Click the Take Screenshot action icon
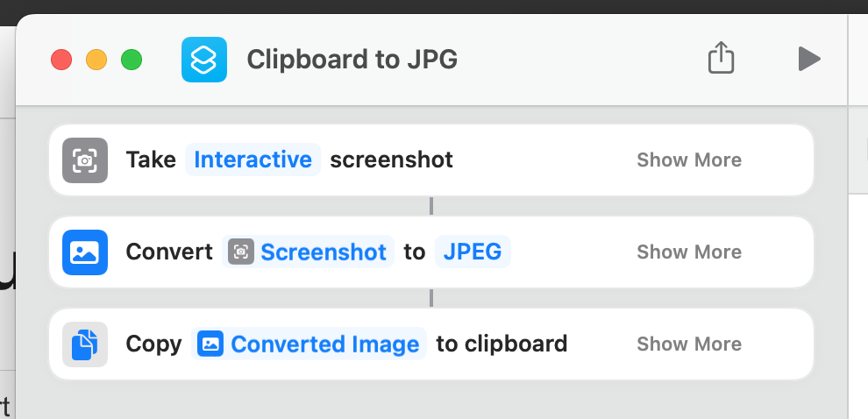 tap(85, 160)
